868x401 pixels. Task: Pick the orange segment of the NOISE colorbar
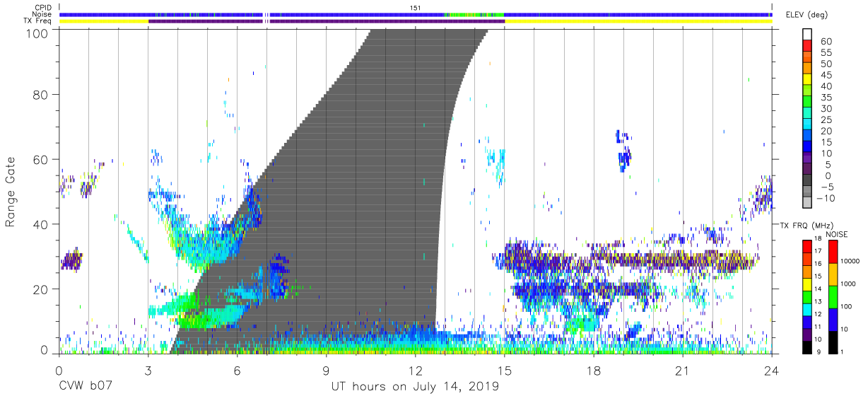[x=832, y=274]
